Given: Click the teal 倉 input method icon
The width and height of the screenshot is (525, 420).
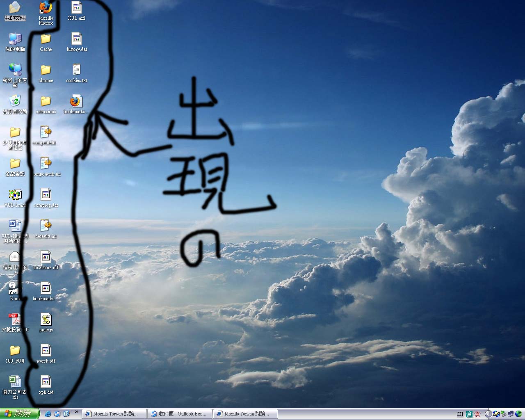Looking at the screenshot, I should [469, 414].
